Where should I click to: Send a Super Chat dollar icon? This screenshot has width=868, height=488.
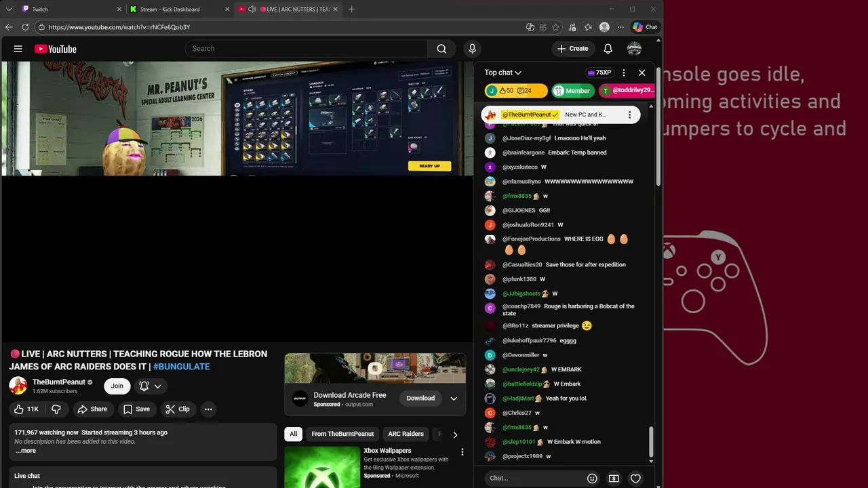[x=614, y=479]
